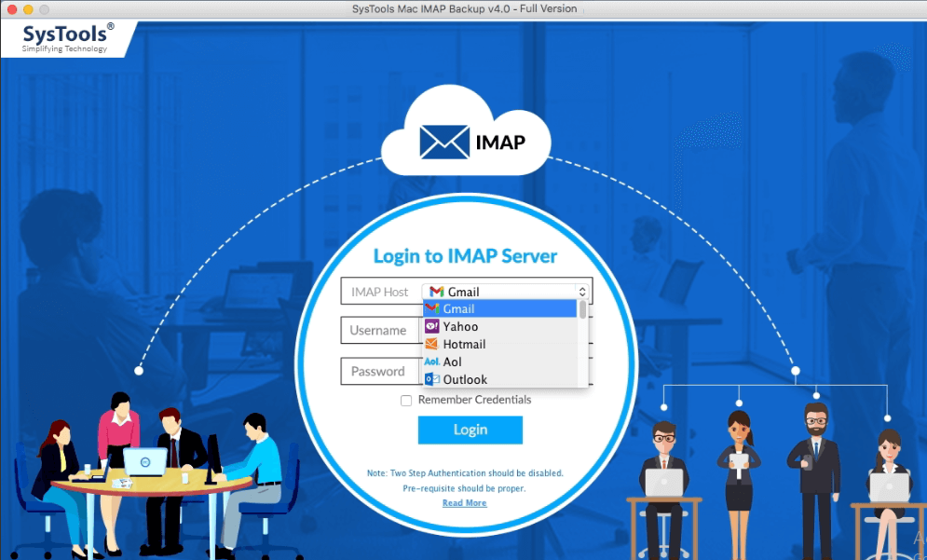Select Gmail in the host dropdown list
The image size is (927, 560).
point(499,308)
